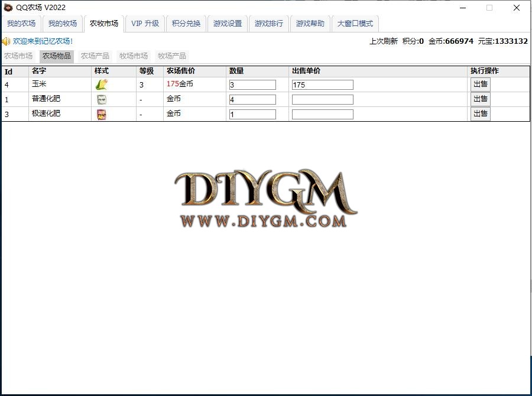Click the 积分:0 value
The width and height of the screenshot is (532, 396).
pos(413,41)
